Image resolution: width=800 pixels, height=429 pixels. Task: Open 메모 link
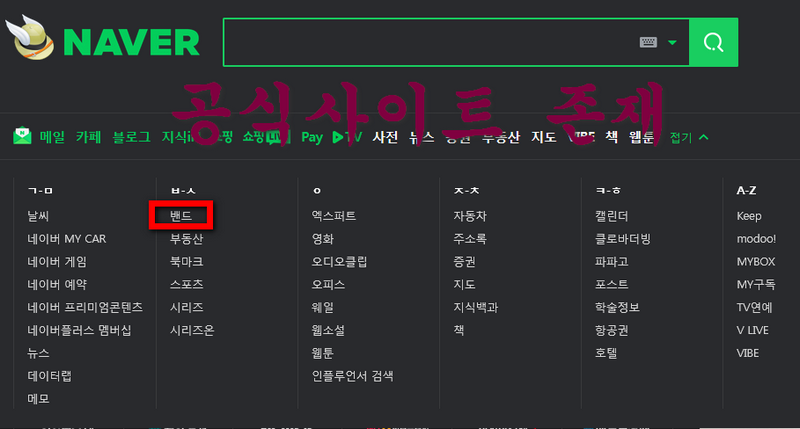(x=38, y=398)
